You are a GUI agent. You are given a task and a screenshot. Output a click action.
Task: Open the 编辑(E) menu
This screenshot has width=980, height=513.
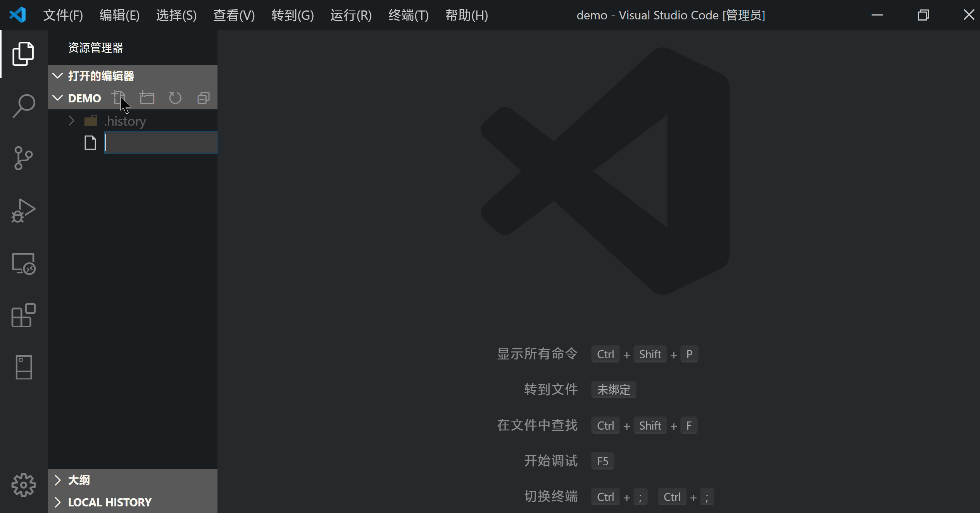tap(119, 15)
